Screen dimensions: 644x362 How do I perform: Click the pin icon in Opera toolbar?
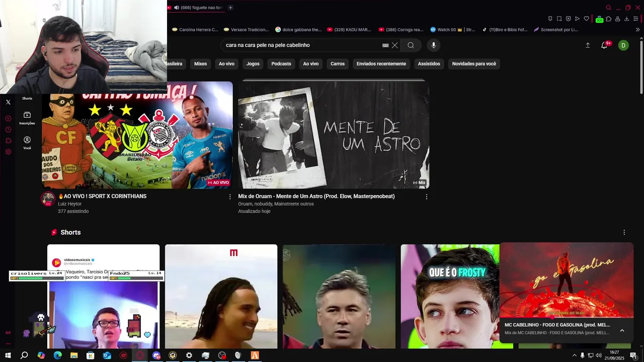(550, 19)
